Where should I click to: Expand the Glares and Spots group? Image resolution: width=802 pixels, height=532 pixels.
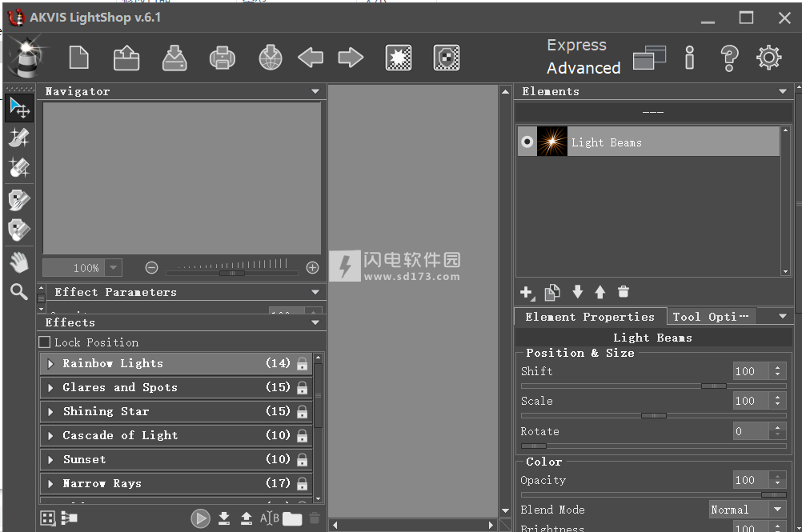coord(51,388)
